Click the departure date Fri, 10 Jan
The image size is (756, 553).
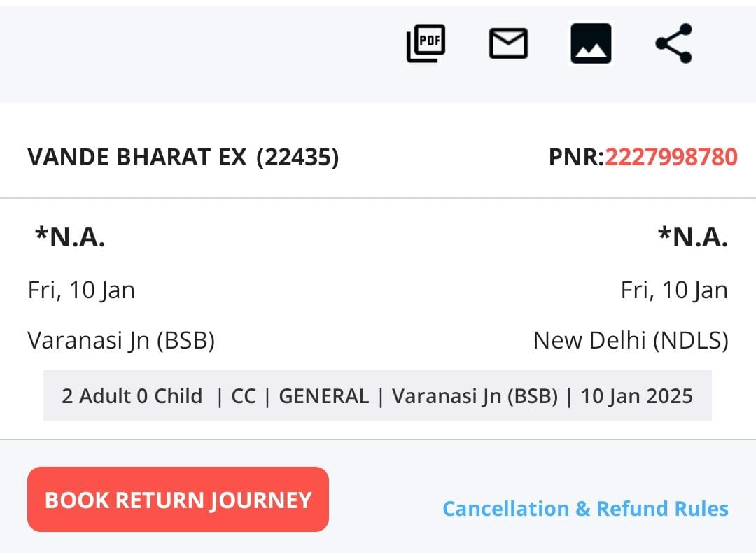coord(81,289)
